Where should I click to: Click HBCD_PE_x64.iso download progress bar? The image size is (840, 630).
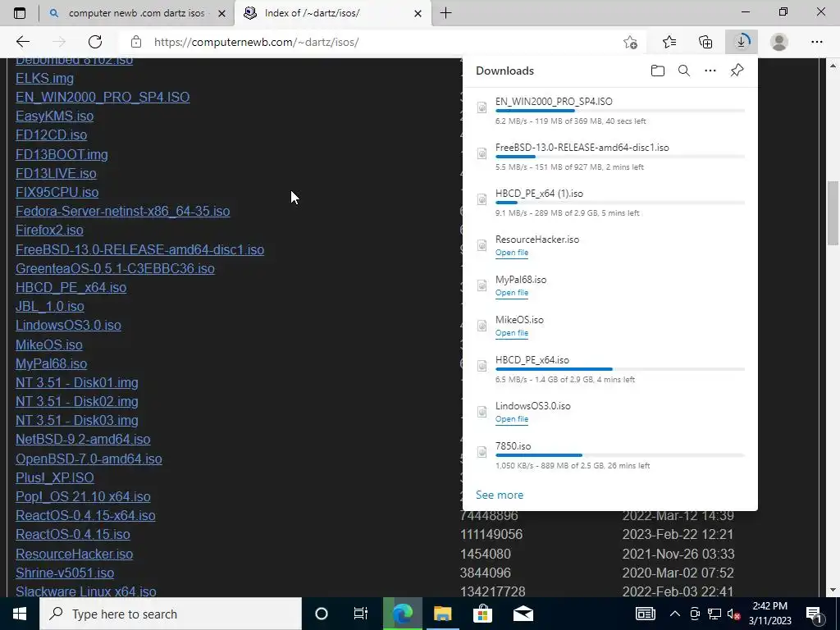click(620, 369)
